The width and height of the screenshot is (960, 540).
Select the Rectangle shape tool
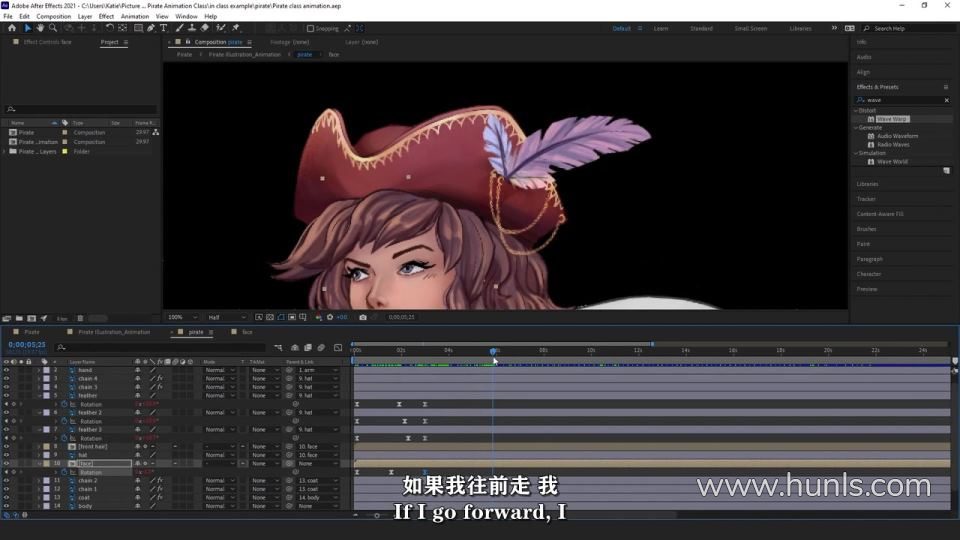click(138, 28)
